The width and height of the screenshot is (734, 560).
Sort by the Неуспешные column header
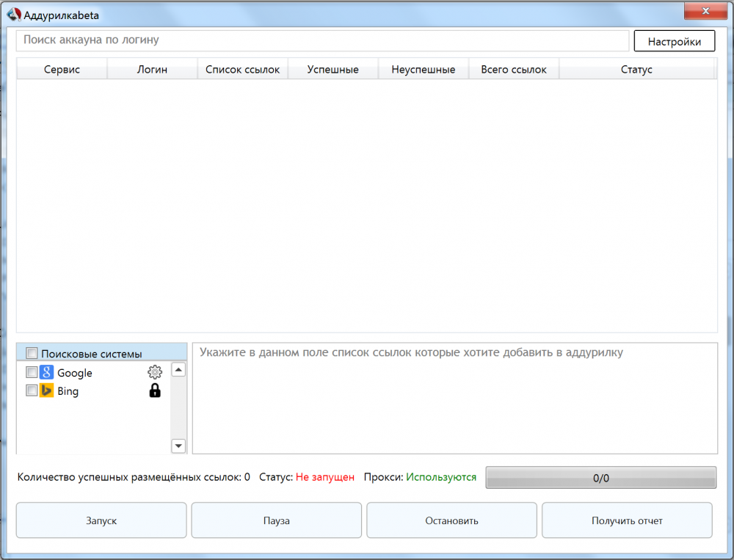point(424,69)
